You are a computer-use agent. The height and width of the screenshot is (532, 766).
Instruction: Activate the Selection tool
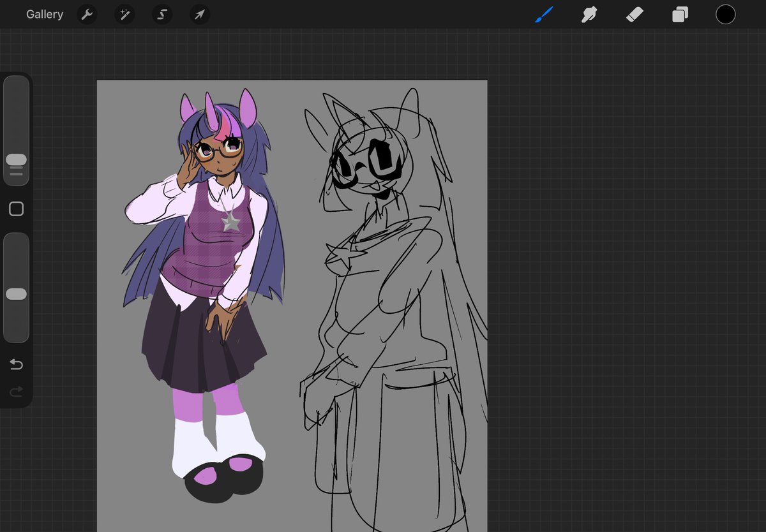(162, 15)
